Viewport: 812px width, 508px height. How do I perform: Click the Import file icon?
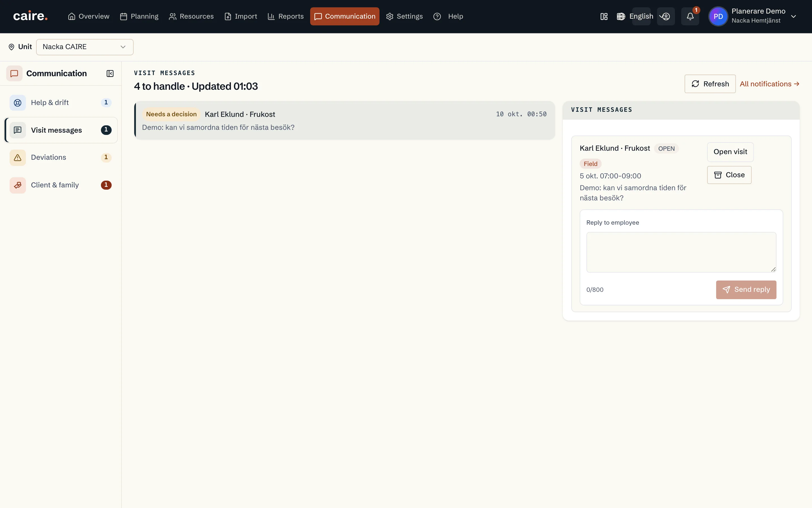(228, 16)
